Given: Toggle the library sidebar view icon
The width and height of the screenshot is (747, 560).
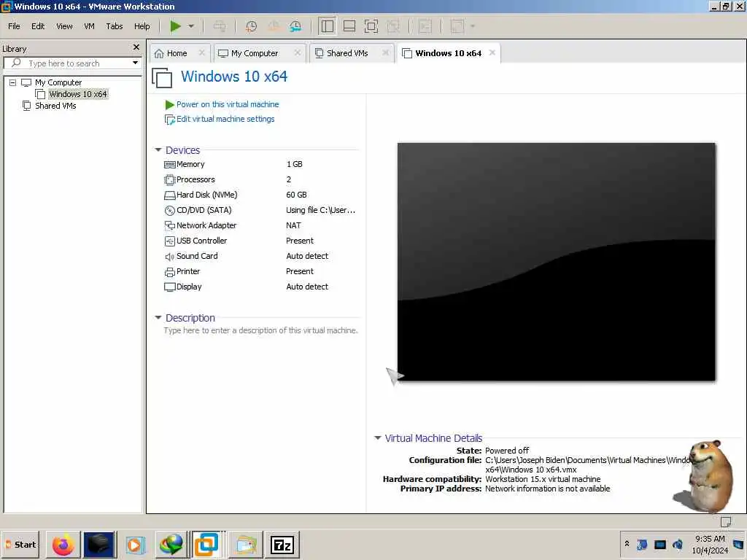Looking at the screenshot, I should [328, 26].
